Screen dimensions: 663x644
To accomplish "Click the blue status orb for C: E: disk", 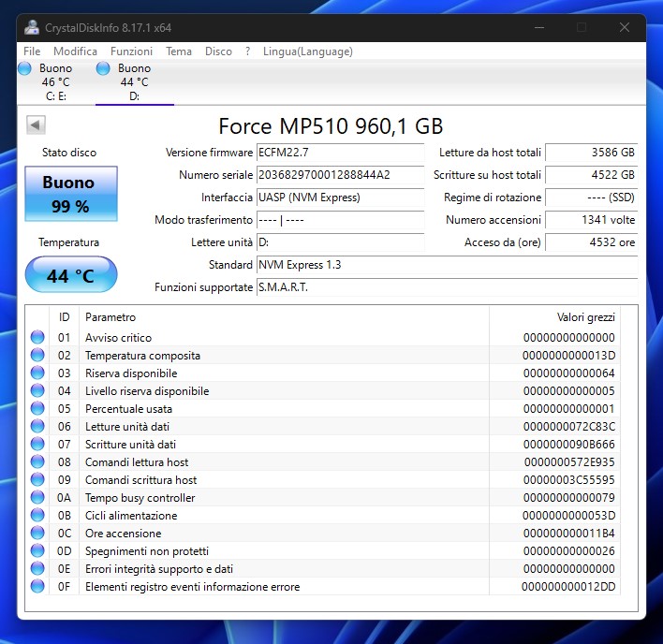I will pyautogui.click(x=24, y=68).
